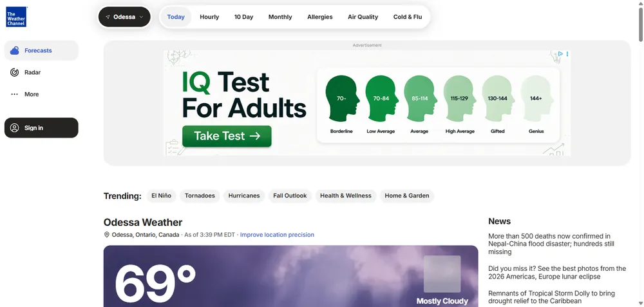Expand the Odessa location dropdown chevron
Viewport: 644px width, 307px height.
pos(141,17)
